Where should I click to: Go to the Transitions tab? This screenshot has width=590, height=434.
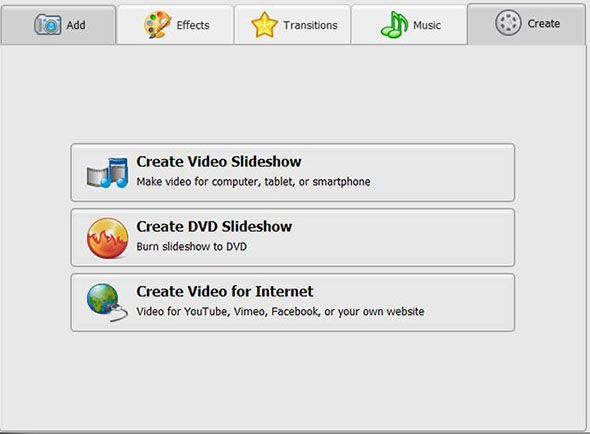click(293, 25)
